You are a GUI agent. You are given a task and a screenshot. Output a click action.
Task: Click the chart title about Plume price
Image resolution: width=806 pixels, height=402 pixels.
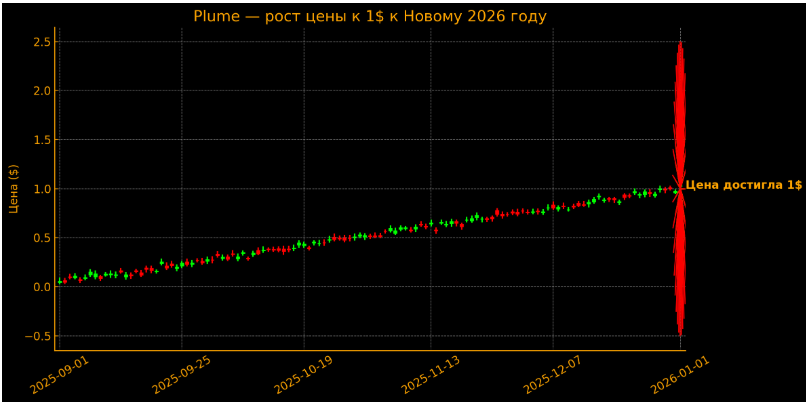pyautogui.click(x=370, y=16)
